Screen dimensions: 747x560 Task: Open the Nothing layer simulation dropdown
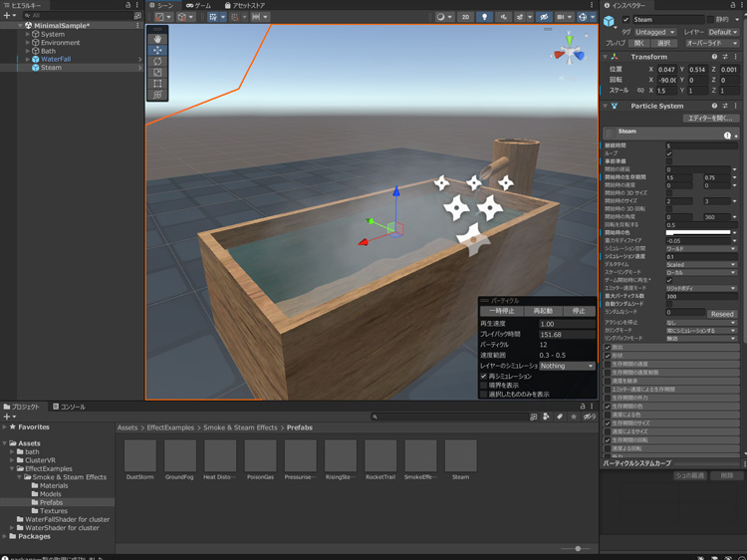pyautogui.click(x=566, y=366)
